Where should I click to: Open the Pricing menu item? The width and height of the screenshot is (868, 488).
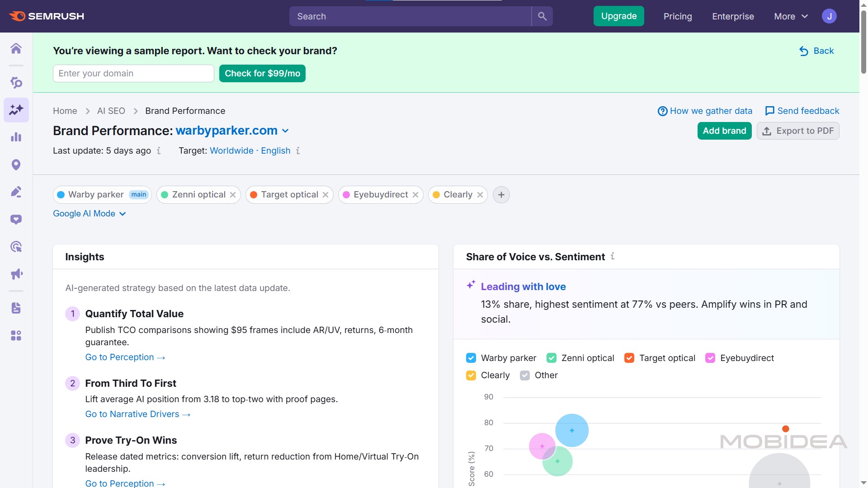click(678, 16)
